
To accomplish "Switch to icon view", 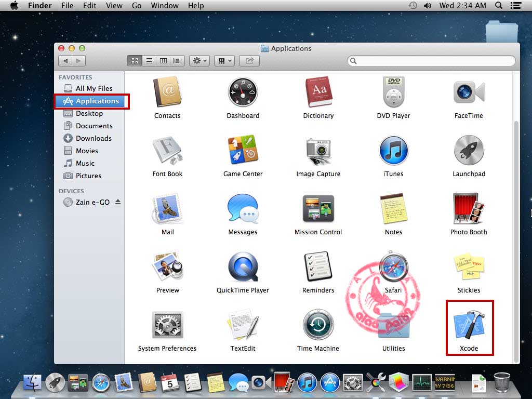I will (x=135, y=61).
